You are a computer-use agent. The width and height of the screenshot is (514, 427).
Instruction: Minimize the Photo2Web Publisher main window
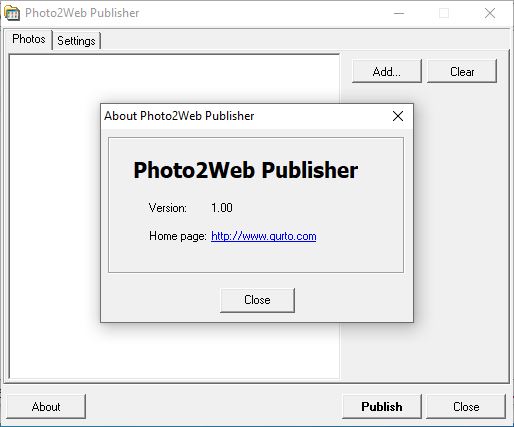coord(399,13)
